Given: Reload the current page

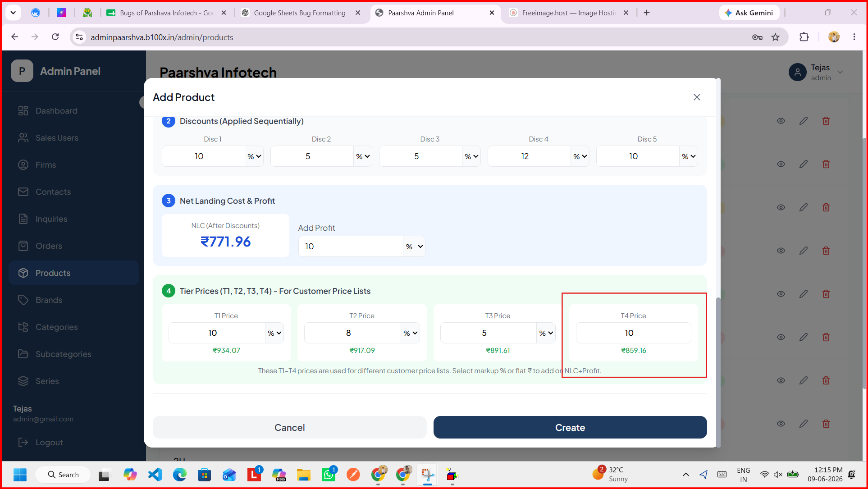Looking at the screenshot, I should point(55,37).
